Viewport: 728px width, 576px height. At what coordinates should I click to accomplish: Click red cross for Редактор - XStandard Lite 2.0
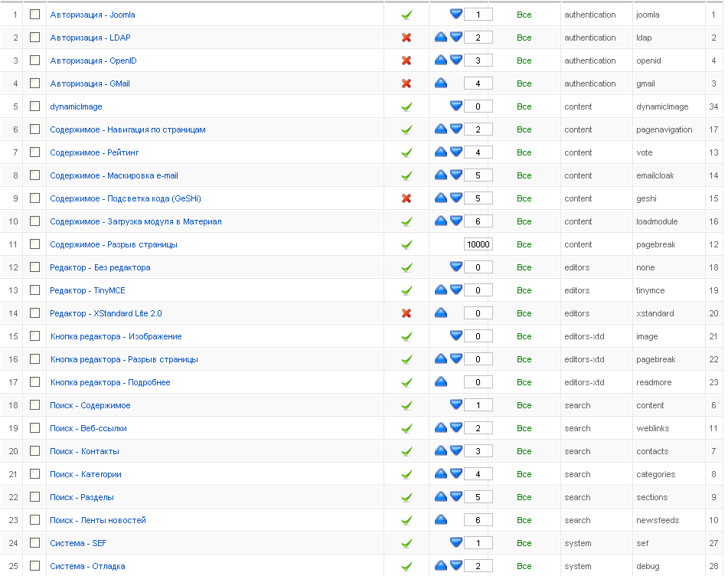[x=406, y=313]
